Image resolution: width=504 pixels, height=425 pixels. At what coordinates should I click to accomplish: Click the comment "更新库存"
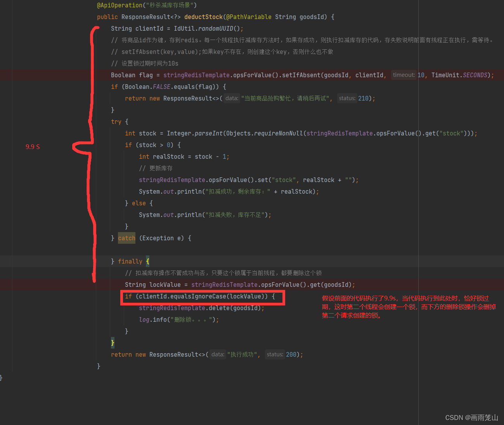156,168
